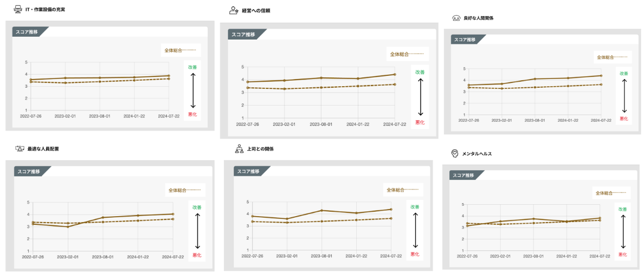Click dashed 2024-07-22 point in 上司との関係 chart
The image size is (644, 273).
391,218
